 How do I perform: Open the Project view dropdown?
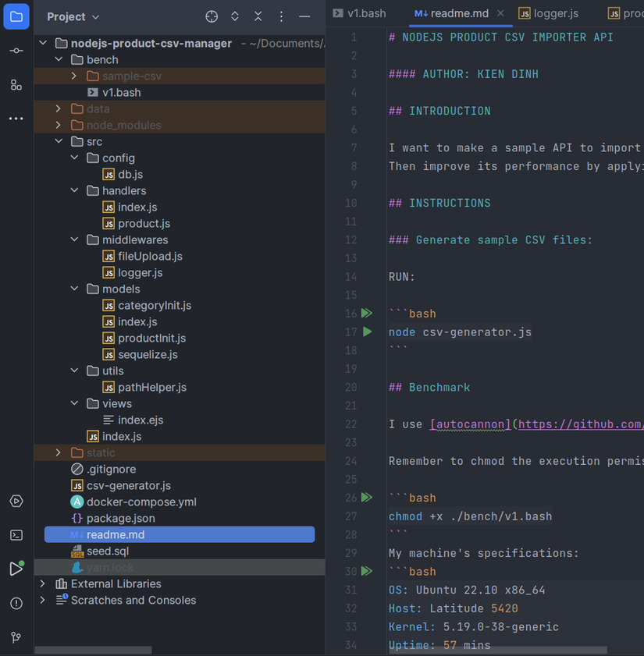(x=73, y=16)
